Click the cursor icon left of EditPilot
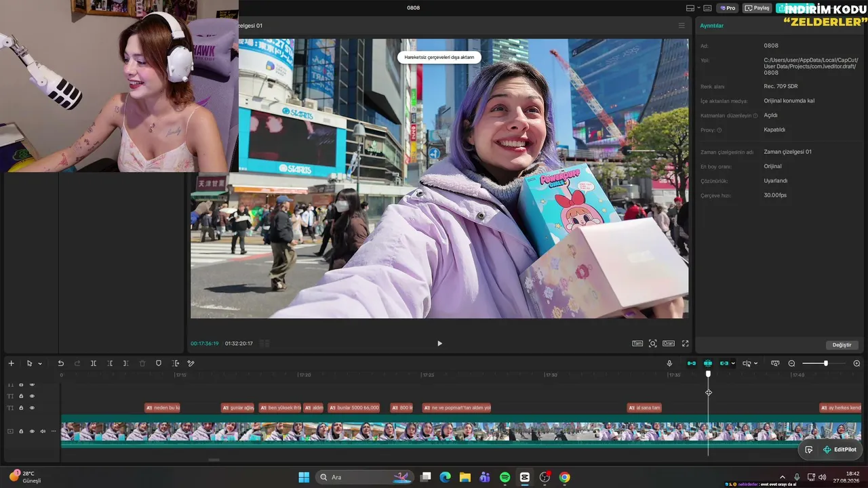The image size is (868, 488). tap(808, 449)
